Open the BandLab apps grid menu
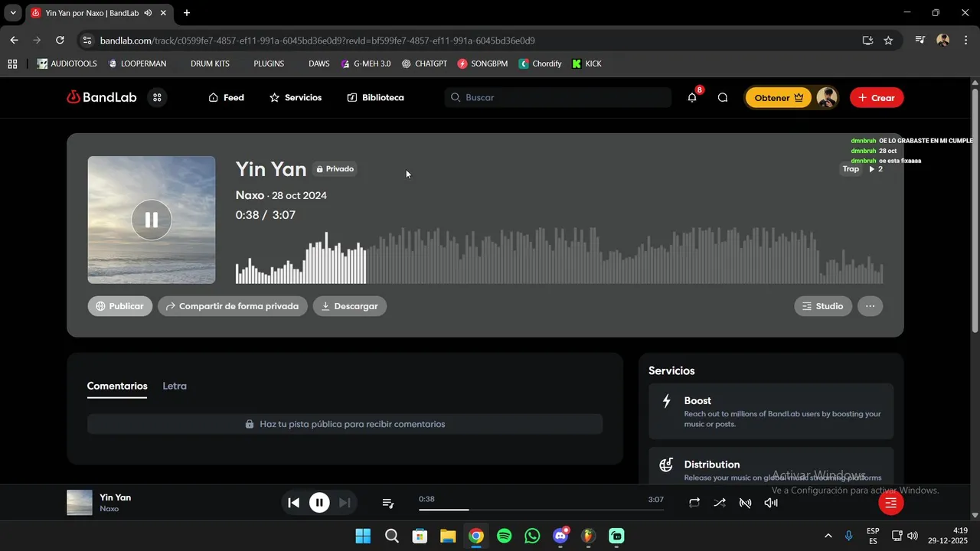Viewport: 980px width, 551px height. click(x=157, y=97)
